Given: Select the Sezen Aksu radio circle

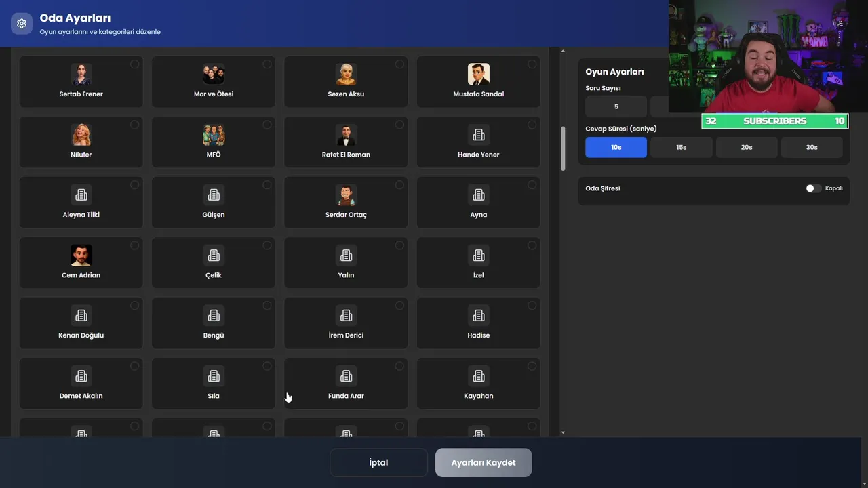Looking at the screenshot, I should click(399, 64).
